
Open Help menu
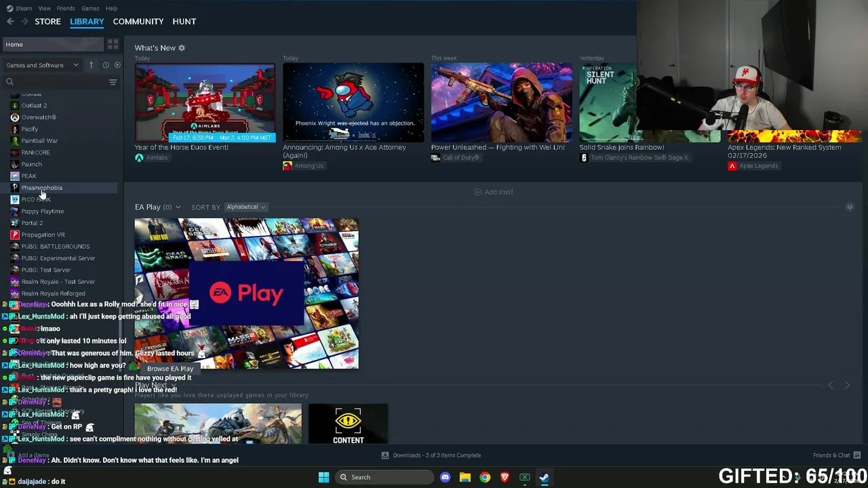click(x=111, y=8)
